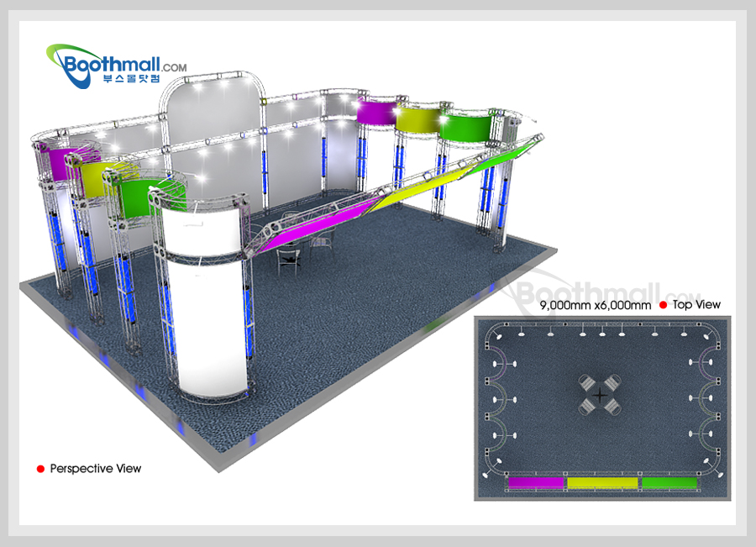
Task: Click the green curved banner on the back right wall
Action: pyautogui.click(x=466, y=127)
